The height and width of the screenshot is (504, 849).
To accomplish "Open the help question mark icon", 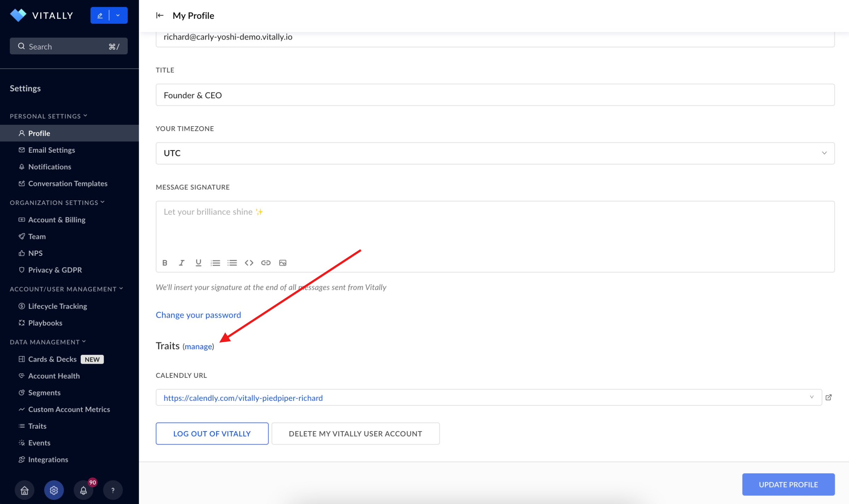I will [113, 490].
